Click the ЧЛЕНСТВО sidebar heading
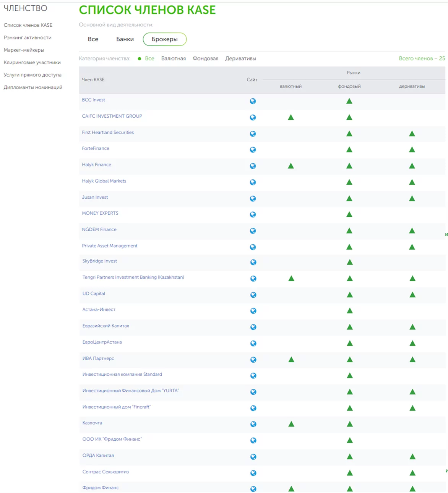 tap(25, 8)
